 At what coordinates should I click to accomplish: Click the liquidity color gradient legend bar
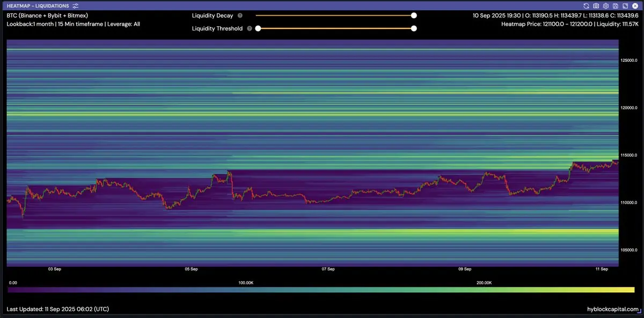point(321,290)
